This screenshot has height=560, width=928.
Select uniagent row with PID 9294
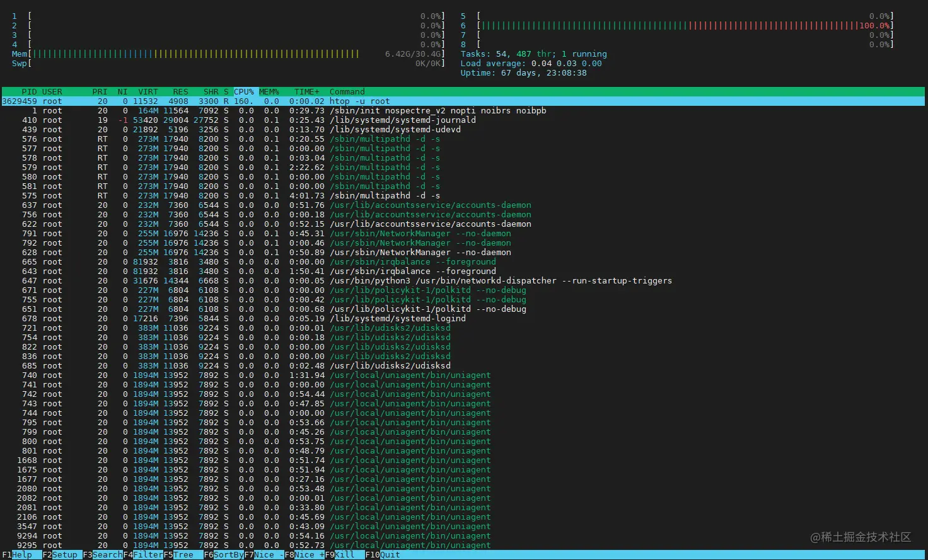point(463,536)
